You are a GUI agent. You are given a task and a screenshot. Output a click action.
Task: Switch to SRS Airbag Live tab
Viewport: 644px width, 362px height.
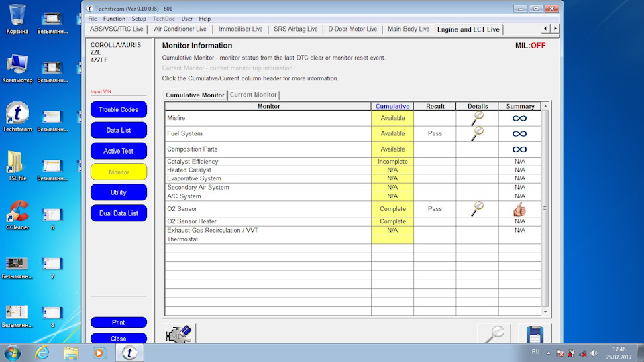pos(296,29)
